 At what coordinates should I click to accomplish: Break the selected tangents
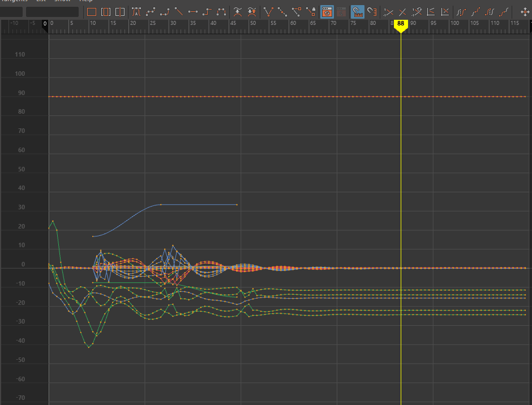click(x=268, y=12)
